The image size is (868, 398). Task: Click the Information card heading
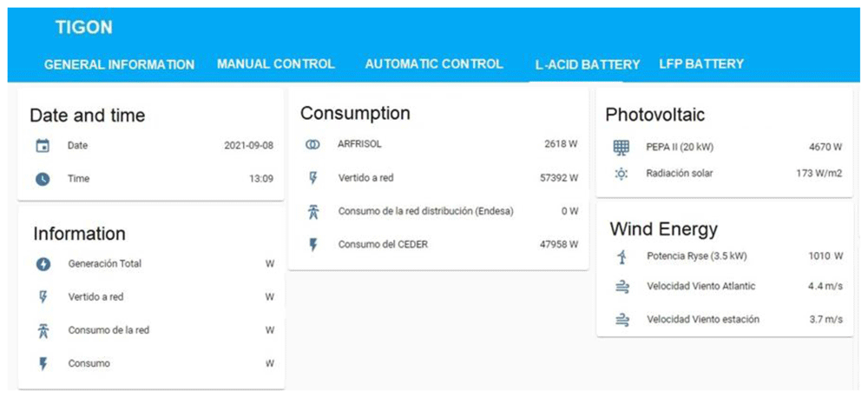pos(79,234)
